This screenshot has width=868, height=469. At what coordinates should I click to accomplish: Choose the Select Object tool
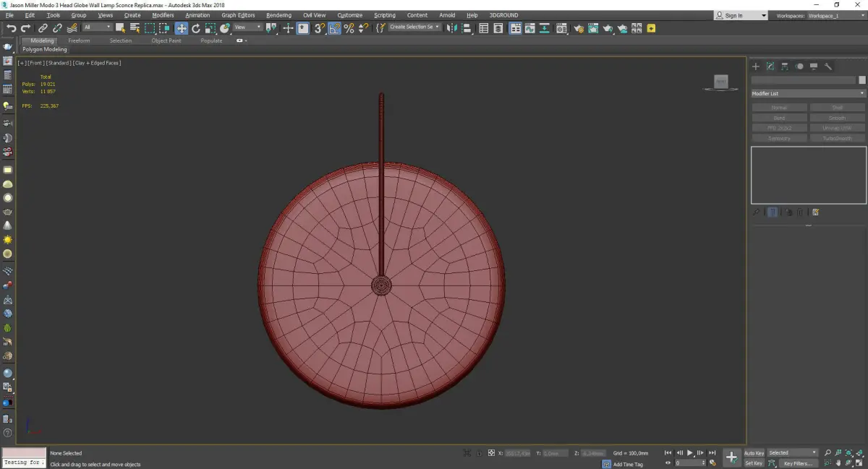(x=120, y=28)
